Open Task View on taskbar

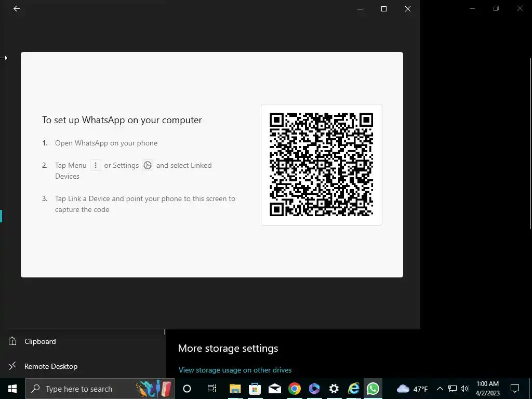click(212, 389)
